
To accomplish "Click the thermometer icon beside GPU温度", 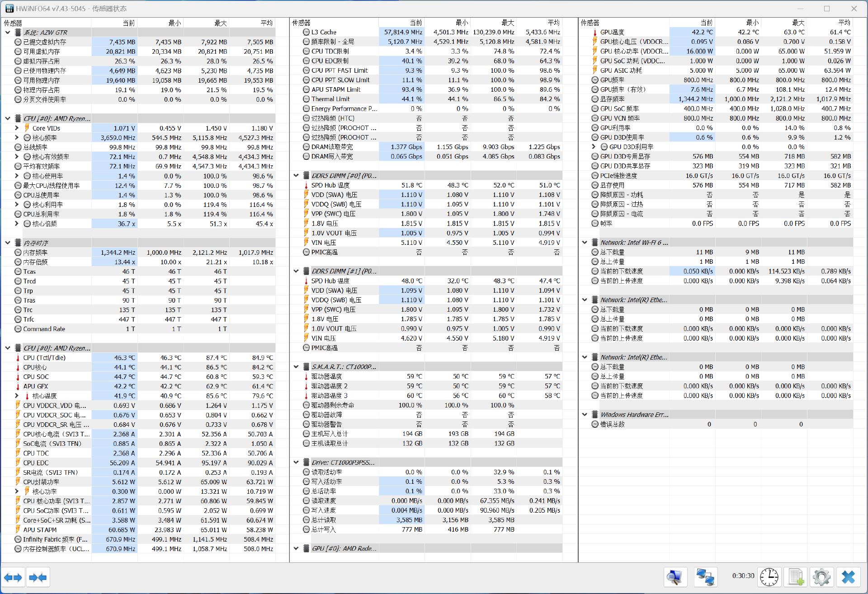I will click(594, 32).
